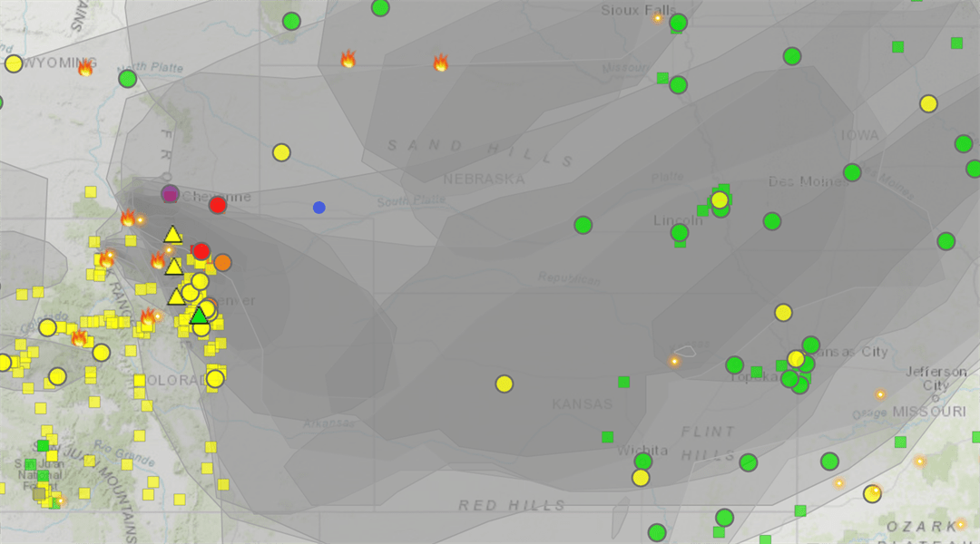Select the yellow circle in western Kansas
980x544 pixels.
click(x=505, y=384)
